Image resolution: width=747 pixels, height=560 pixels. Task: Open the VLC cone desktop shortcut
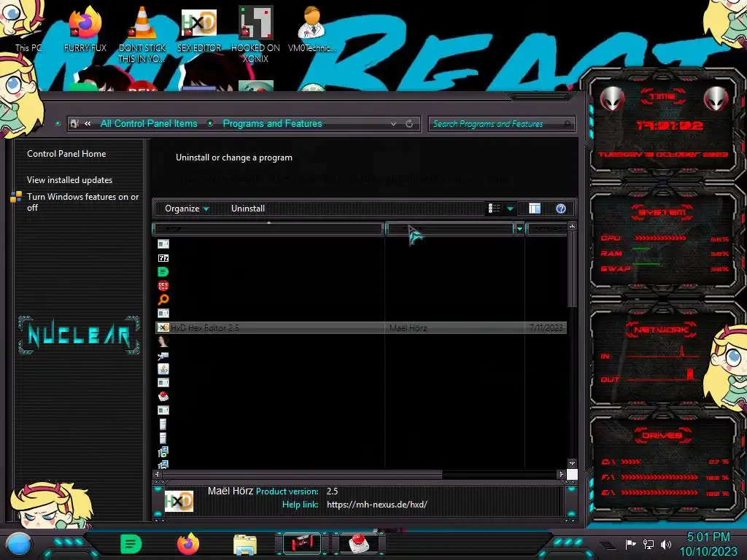[142, 34]
